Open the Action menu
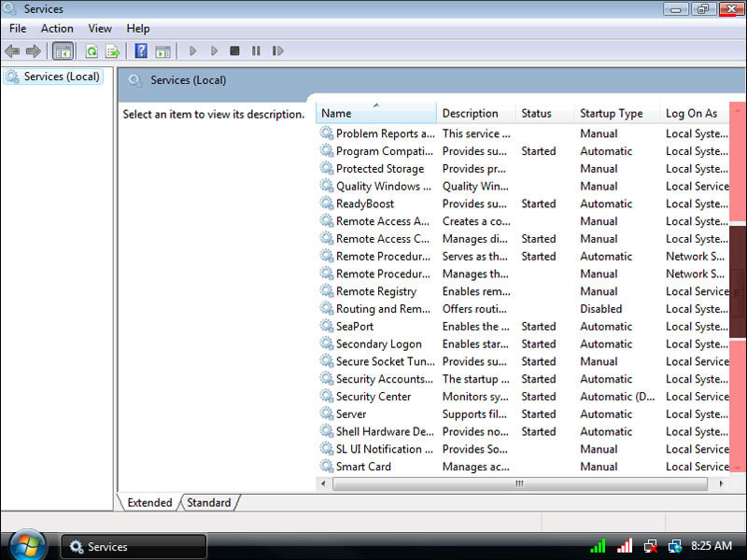This screenshot has width=747, height=560. coord(57,29)
